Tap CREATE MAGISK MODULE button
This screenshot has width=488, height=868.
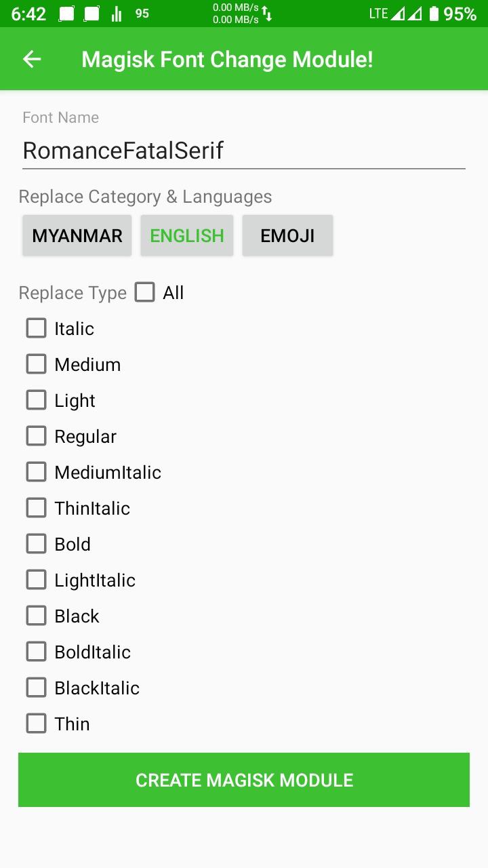click(x=244, y=780)
